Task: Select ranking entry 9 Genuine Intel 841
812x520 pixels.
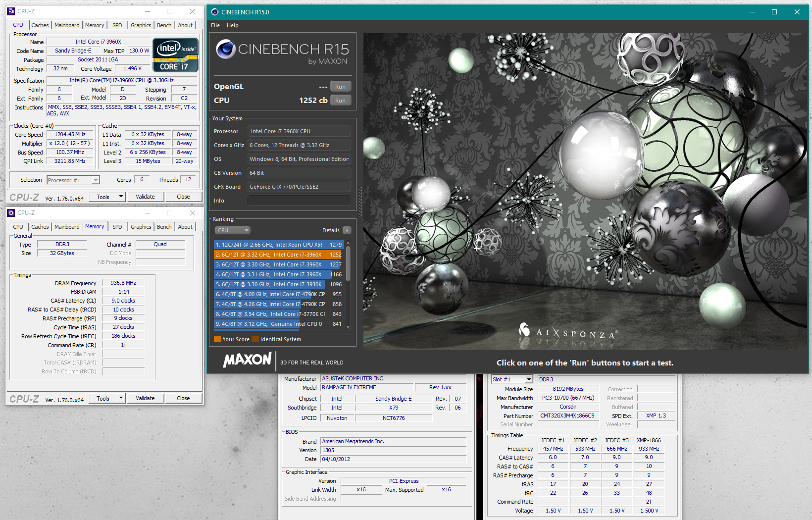Action: 279,324
